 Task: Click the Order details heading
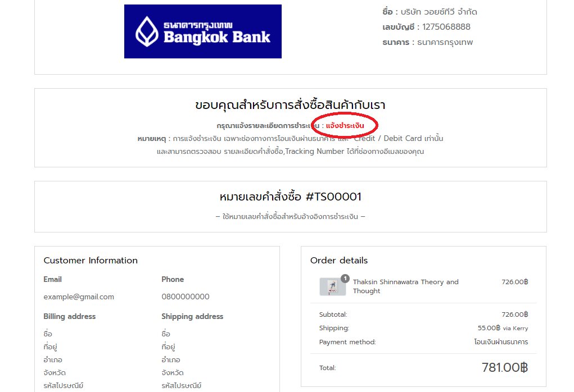339,261
